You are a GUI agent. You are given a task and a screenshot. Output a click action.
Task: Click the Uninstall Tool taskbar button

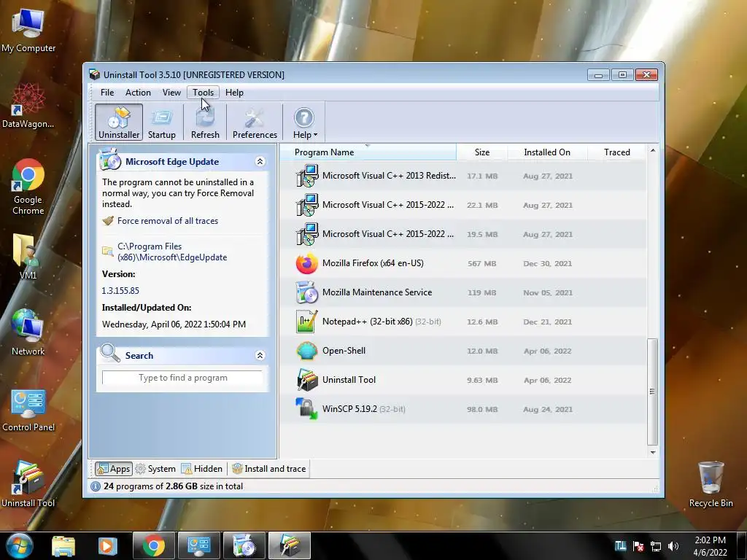tap(290, 545)
